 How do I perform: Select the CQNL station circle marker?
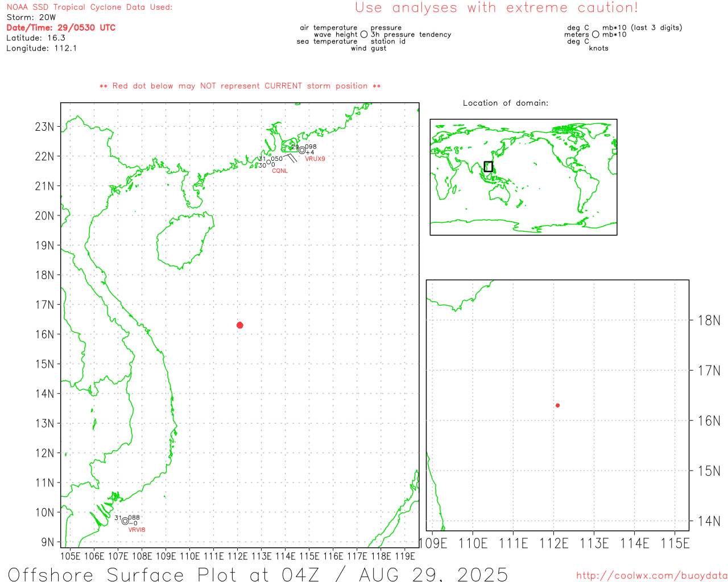pyautogui.click(x=268, y=162)
